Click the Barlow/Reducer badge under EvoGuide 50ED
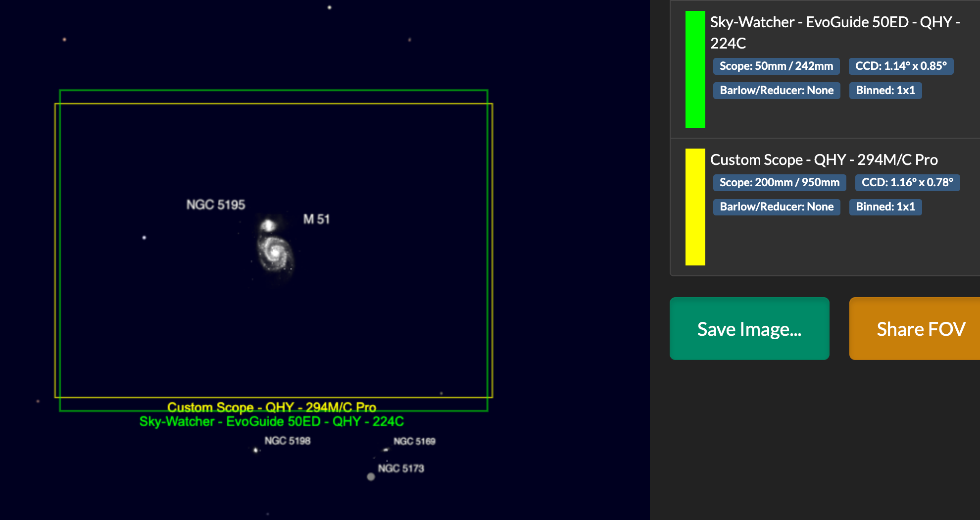This screenshot has height=520, width=980. click(777, 91)
